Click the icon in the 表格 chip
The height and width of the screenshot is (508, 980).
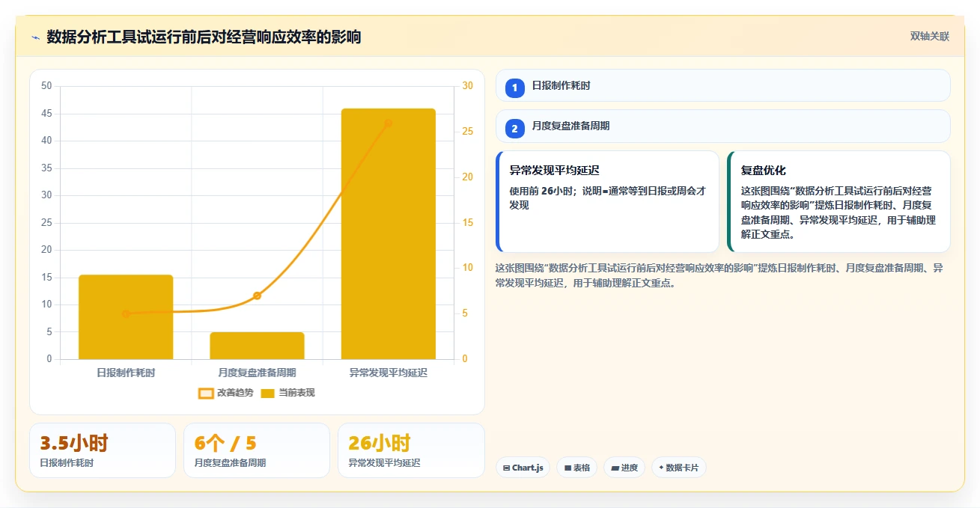pos(567,468)
